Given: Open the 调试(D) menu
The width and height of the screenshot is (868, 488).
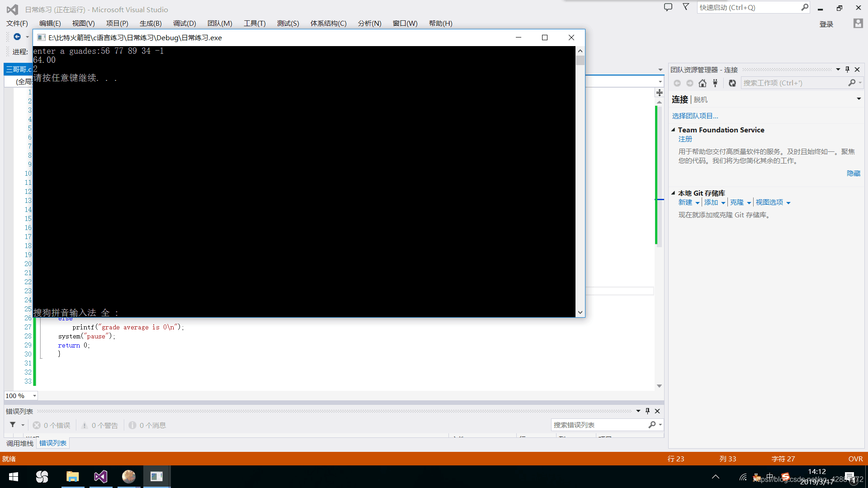Looking at the screenshot, I should pyautogui.click(x=184, y=23).
